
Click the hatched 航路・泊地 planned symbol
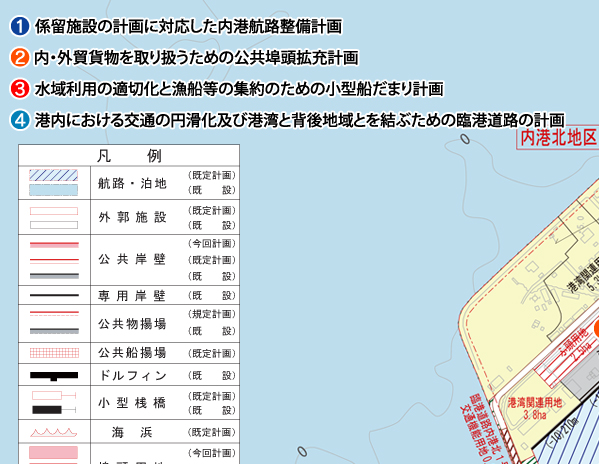tap(53, 175)
